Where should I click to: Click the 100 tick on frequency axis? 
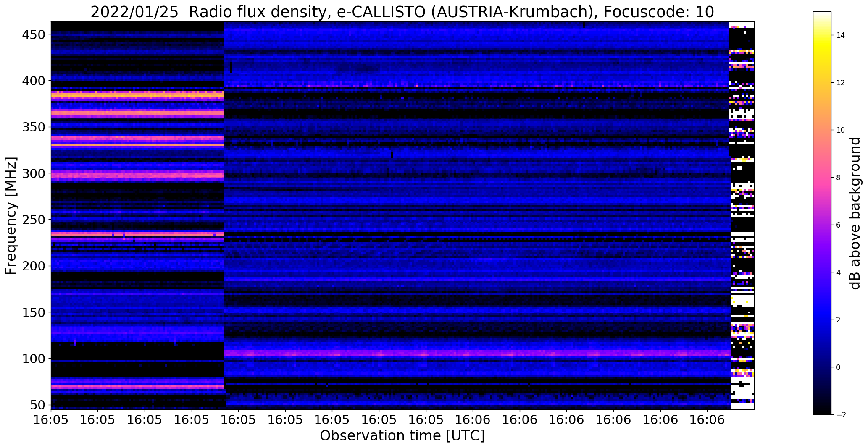click(33, 359)
